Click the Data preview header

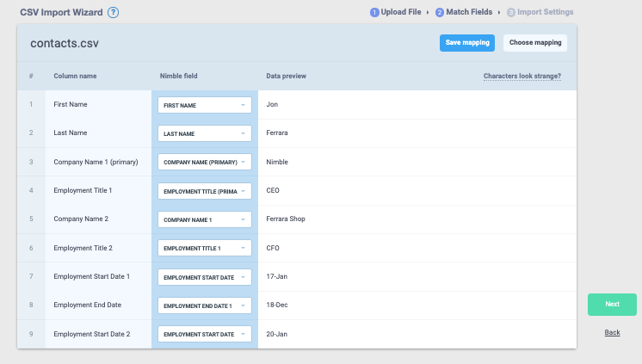(287, 77)
